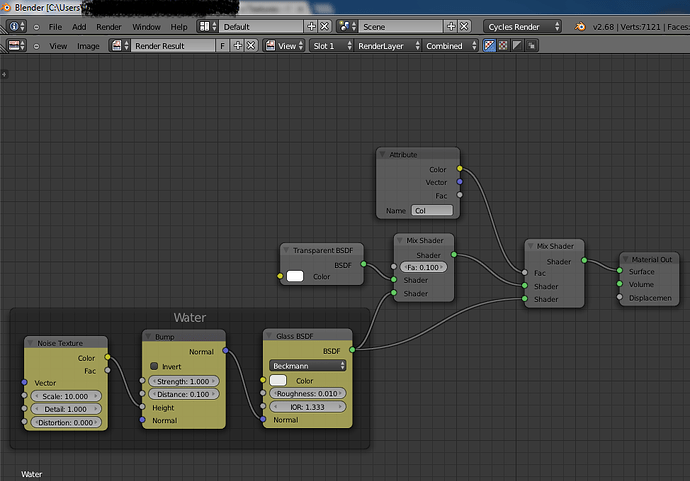The image size is (690, 481).
Task: Open the Info editor type selector icon
Action: click(16, 26)
